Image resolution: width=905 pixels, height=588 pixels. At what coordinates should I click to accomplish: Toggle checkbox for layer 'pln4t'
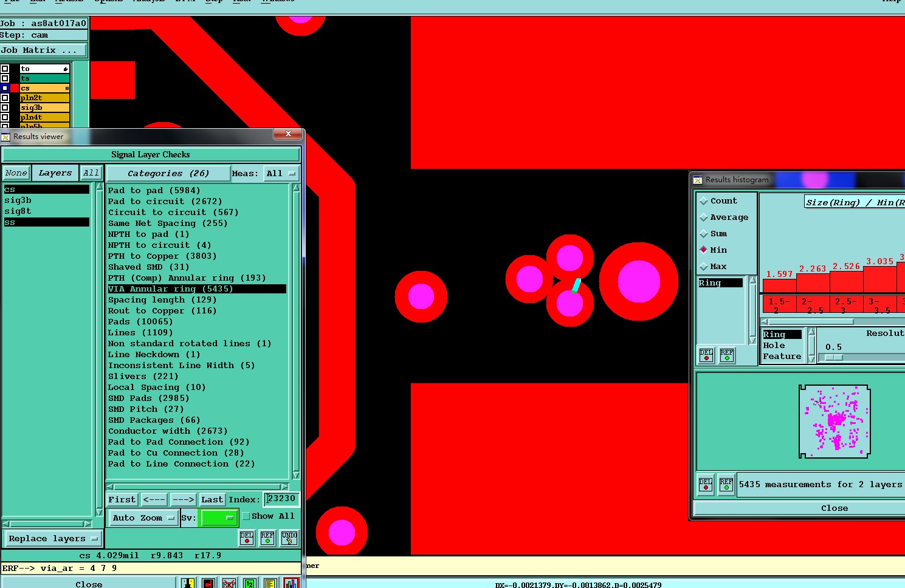click(5, 117)
